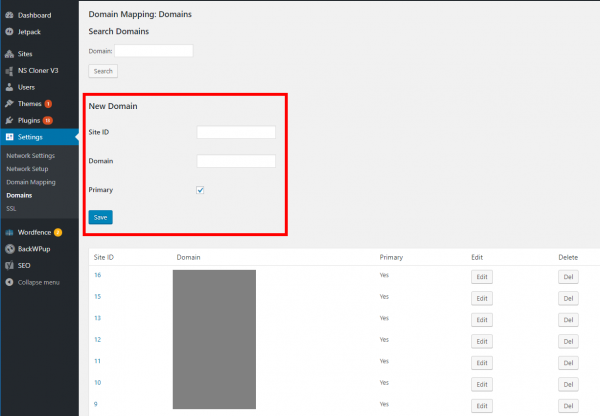Delete the domain for site 10
This screenshot has width=600, height=416.
[x=568, y=384]
